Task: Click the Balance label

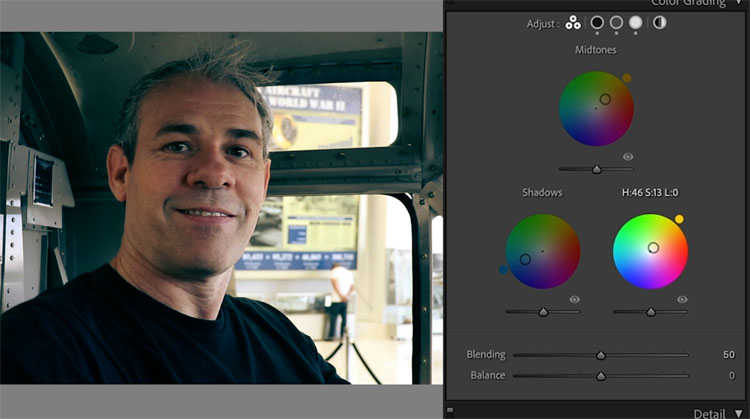Action: coord(487,375)
